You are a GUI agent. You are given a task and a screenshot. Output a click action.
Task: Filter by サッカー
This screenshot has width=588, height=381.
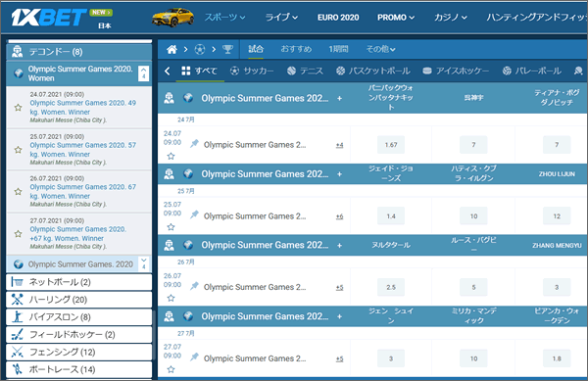(x=252, y=71)
